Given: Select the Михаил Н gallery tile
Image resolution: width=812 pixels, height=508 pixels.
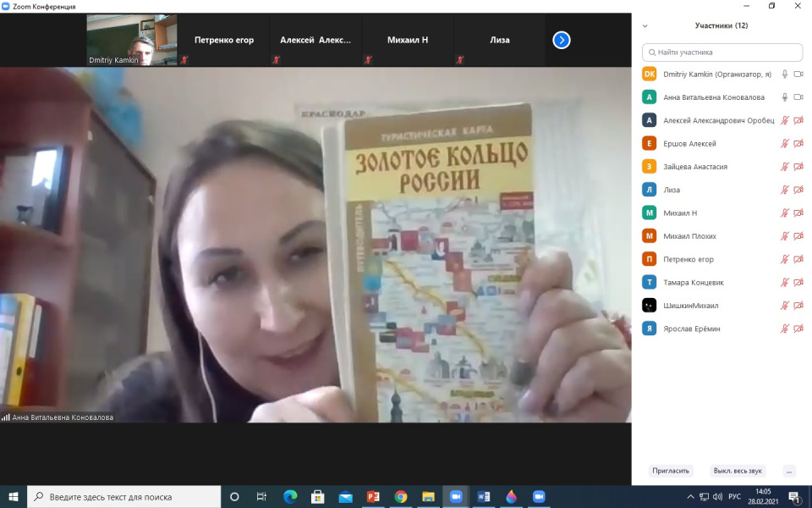Looking at the screenshot, I should 408,40.
